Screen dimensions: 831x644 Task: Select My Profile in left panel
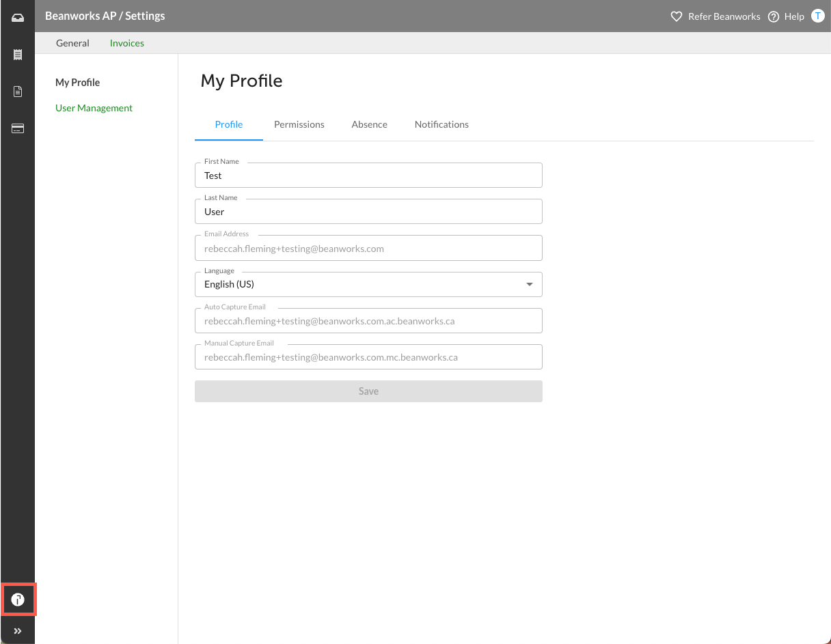pyautogui.click(x=77, y=83)
